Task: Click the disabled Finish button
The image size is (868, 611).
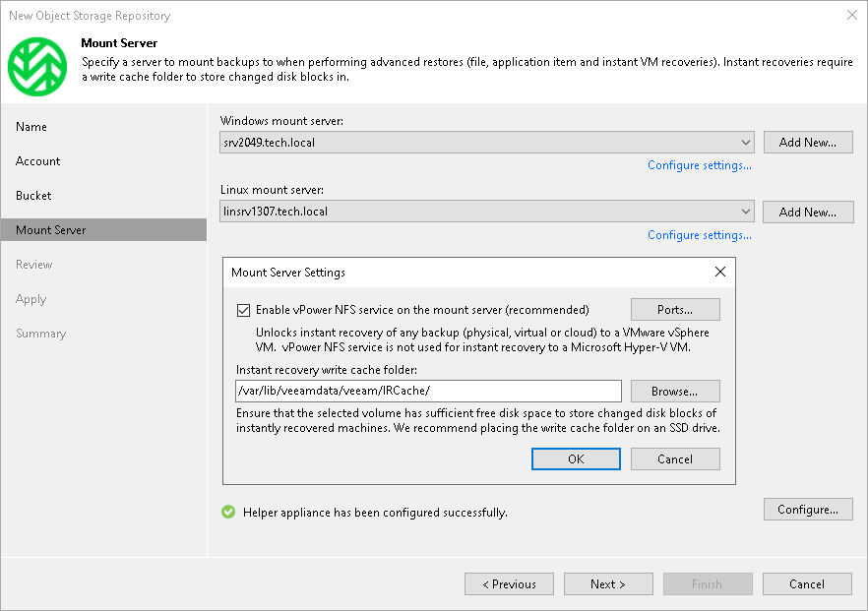Action: pyautogui.click(x=708, y=583)
